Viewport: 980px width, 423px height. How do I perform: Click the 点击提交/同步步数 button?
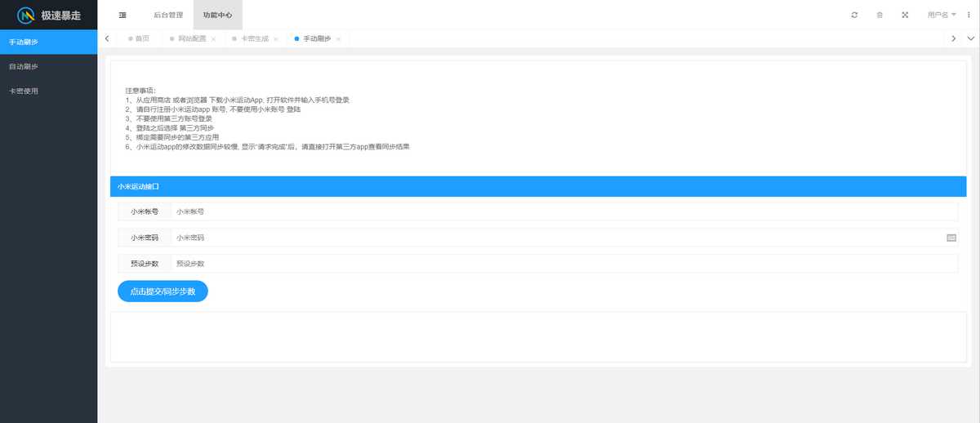tap(163, 292)
